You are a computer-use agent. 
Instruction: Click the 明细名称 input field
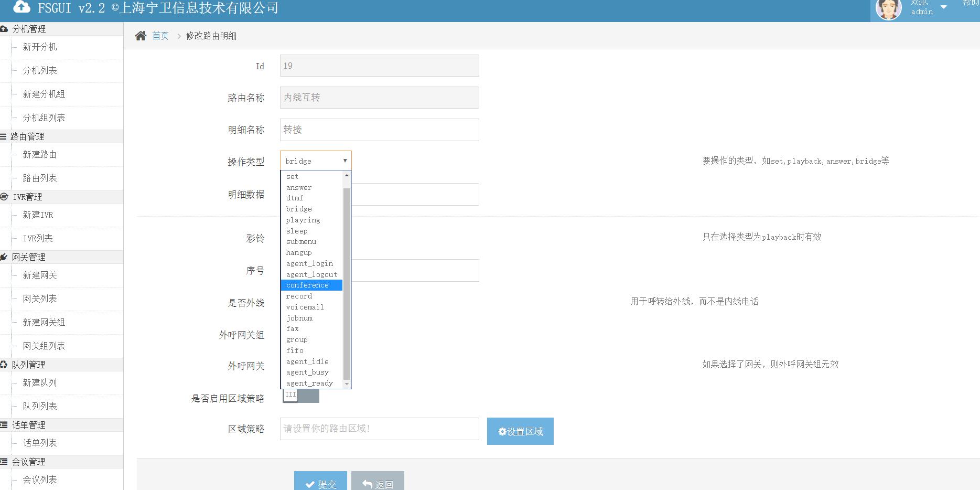click(x=379, y=130)
